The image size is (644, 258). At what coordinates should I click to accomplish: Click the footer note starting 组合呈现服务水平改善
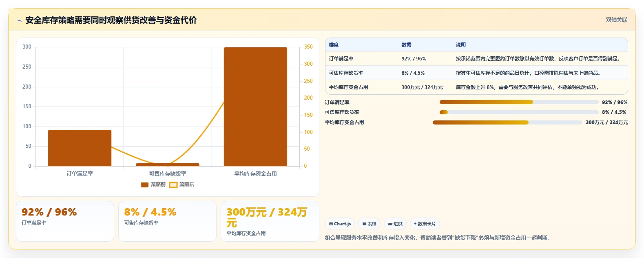439,238
